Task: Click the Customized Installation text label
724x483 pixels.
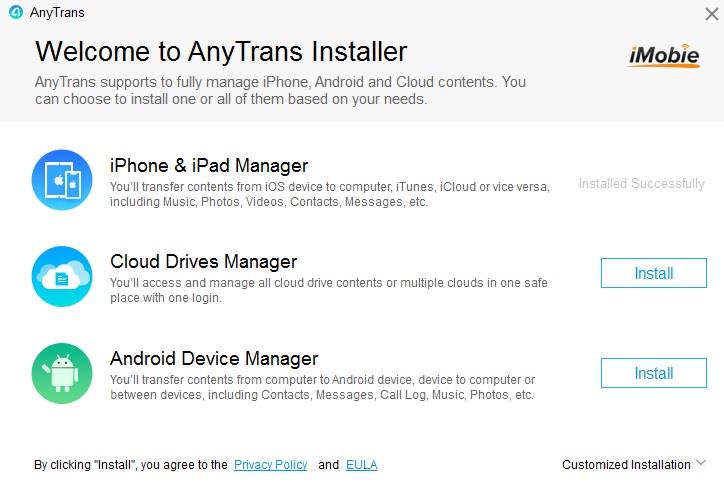Action: click(x=626, y=465)
